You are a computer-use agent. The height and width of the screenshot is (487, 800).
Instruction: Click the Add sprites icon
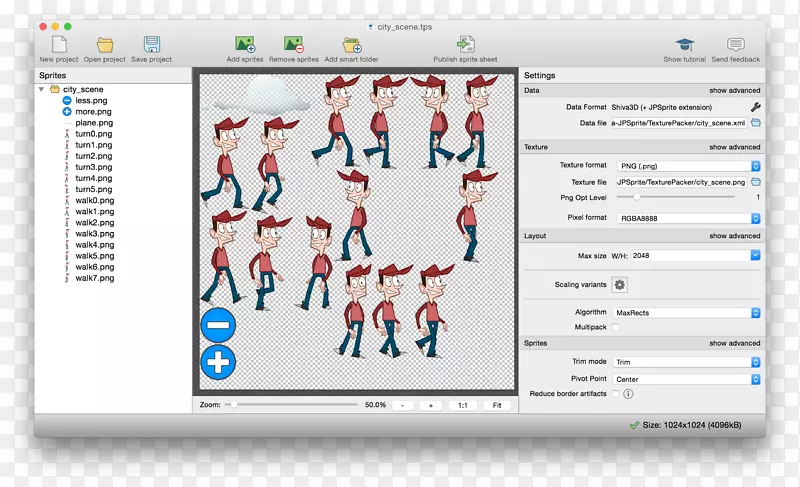tap(245, 45)
